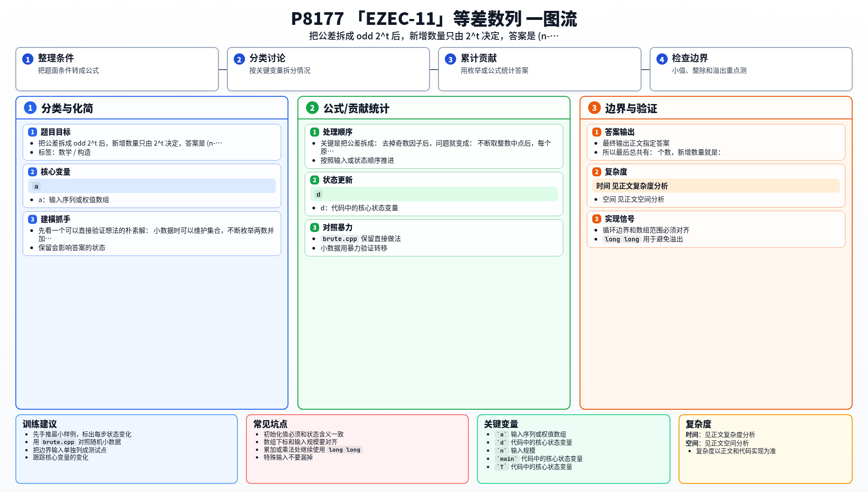Image resolution: width=868 pixels, height=492 pixels.
Task: Select the orange badge beside 复杂度 card
Action: [x=597, y=172]
